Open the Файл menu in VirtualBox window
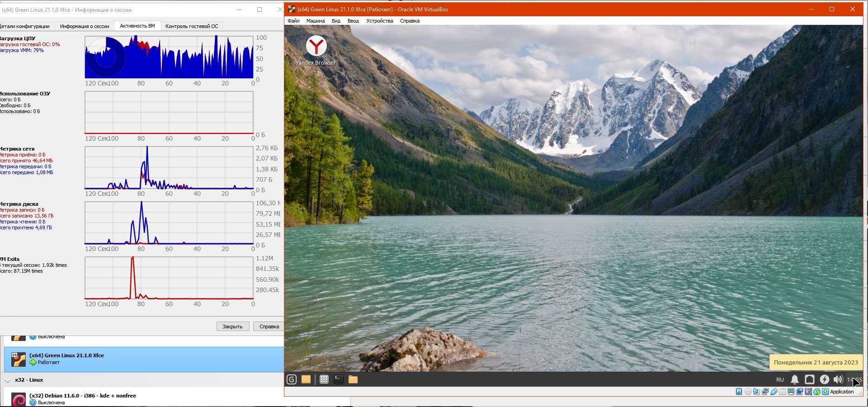 pyautogui.click(x=293, y=21)
